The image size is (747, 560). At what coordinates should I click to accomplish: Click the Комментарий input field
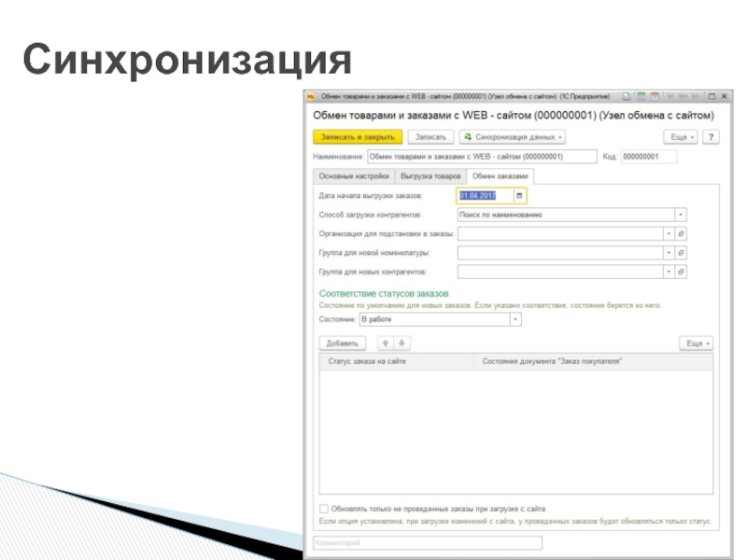coord(427,542)
